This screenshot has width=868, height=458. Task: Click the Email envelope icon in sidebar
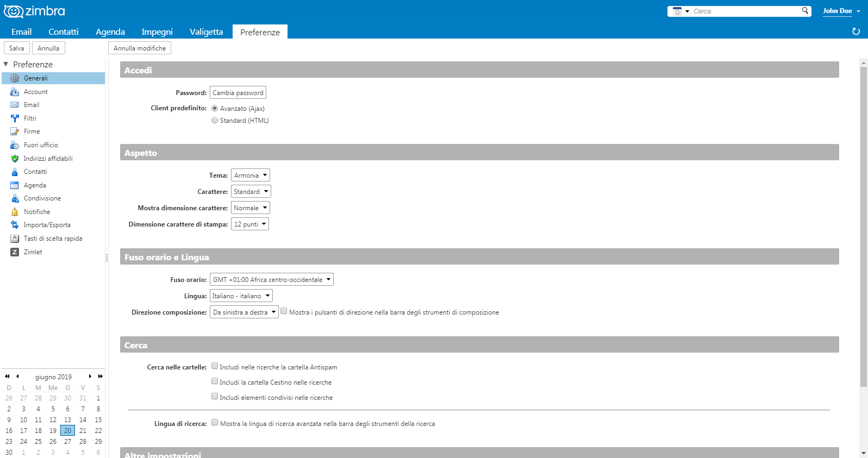(x=15, y=105)
